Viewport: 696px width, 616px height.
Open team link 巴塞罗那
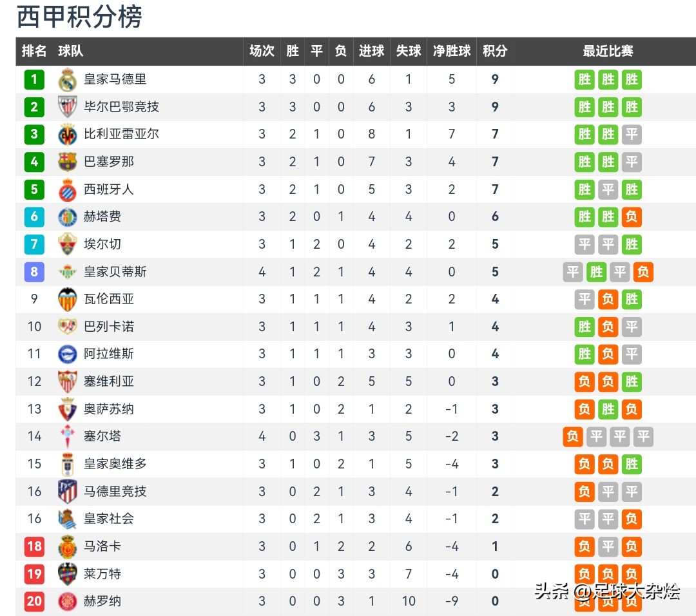(109, 162)
